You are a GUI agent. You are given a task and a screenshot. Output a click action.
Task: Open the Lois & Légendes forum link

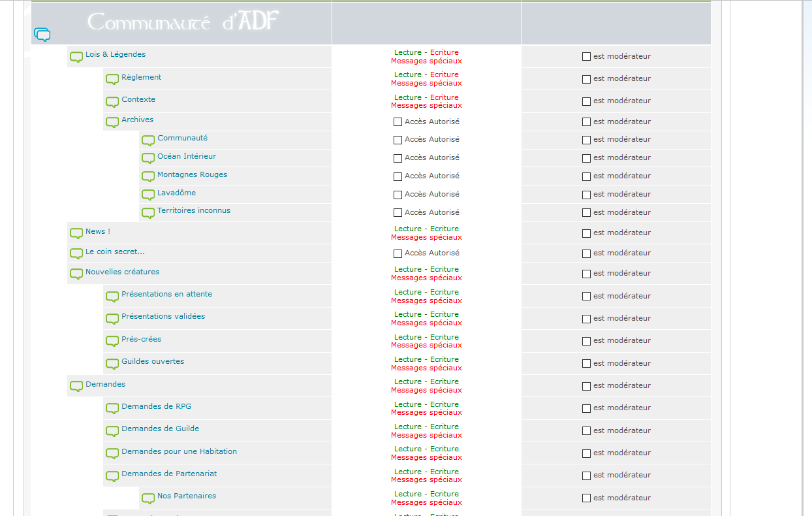point(116,54)
